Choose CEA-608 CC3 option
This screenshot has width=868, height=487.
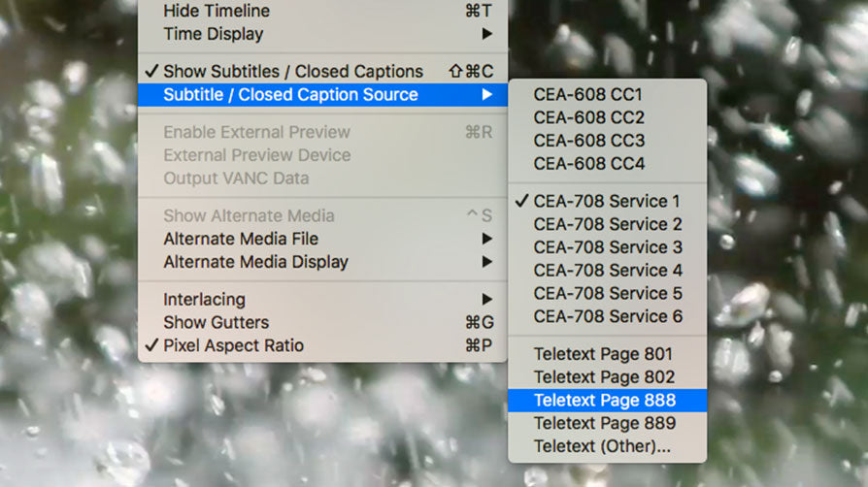click(588, 141)
